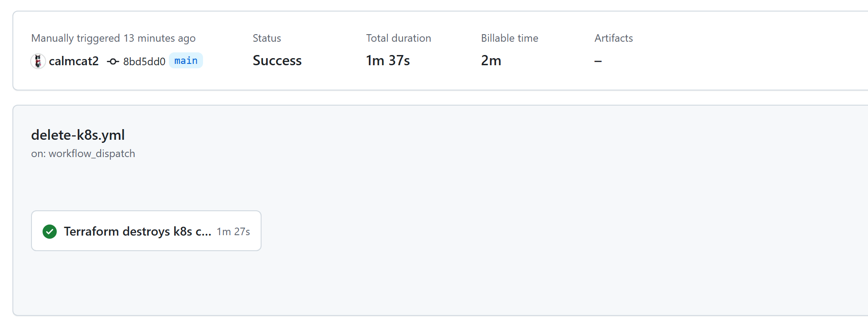Open commit 8bd5dd0
This screenshot has height=335, width=868.
point(144,61)
